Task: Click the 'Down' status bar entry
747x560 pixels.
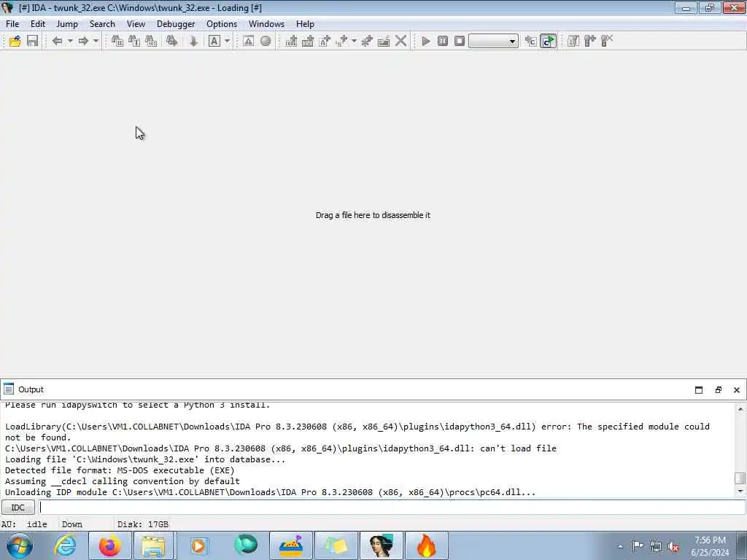Action: [72, 524]
